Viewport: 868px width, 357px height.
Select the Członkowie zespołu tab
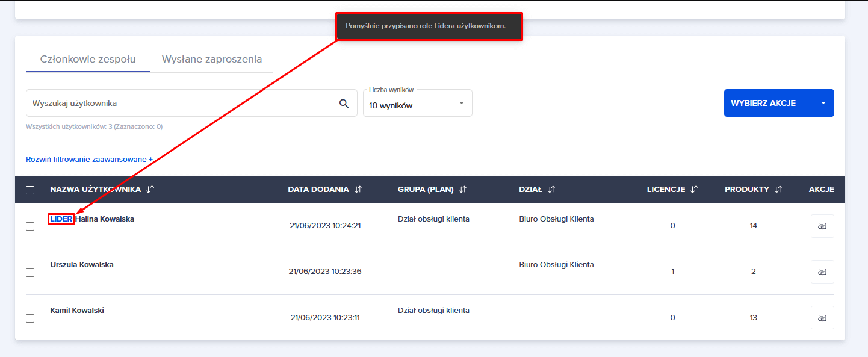88,59
